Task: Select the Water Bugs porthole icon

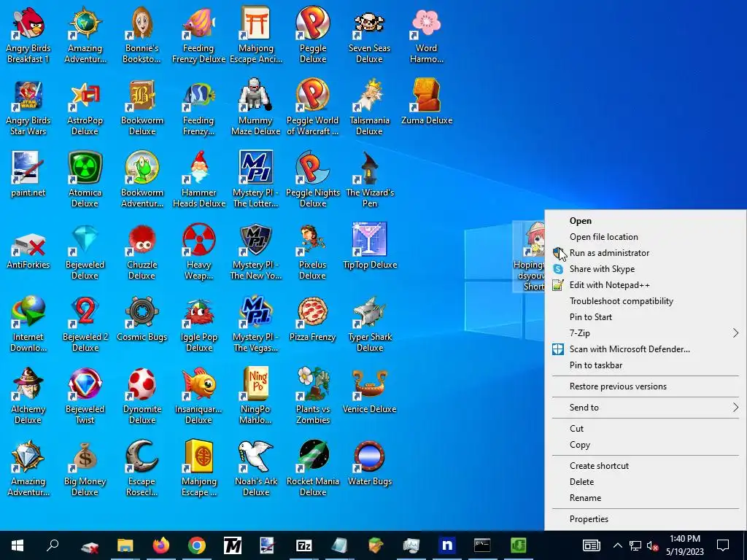Action: click(369, 456)
